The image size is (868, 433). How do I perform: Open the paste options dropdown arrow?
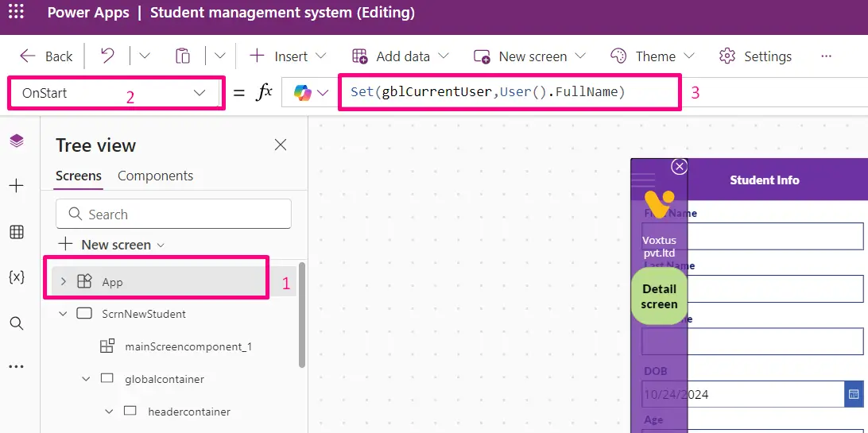pyautogui.click(x=219, y=56)
